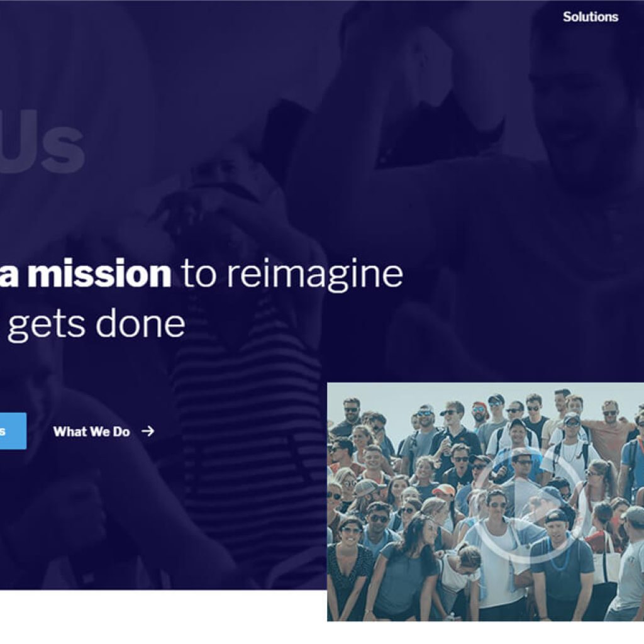Click the white area below the hero banner
The width and height of the screenshot is (644, 644).
coord(164,617)
